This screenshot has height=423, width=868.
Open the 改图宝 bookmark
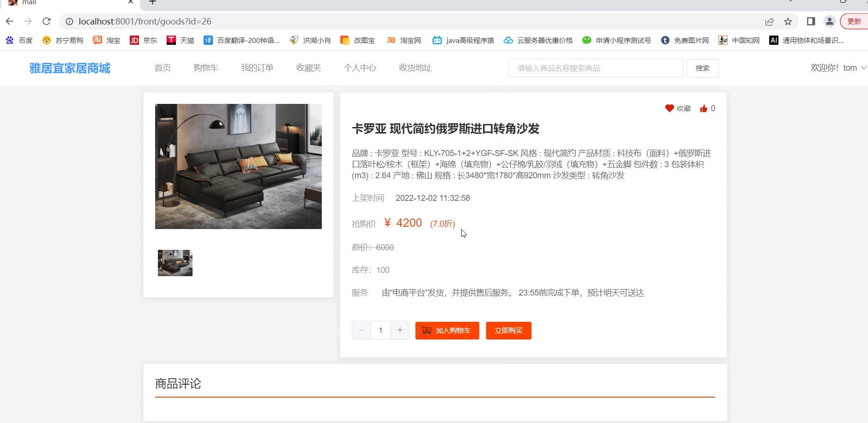coord(357,40)
